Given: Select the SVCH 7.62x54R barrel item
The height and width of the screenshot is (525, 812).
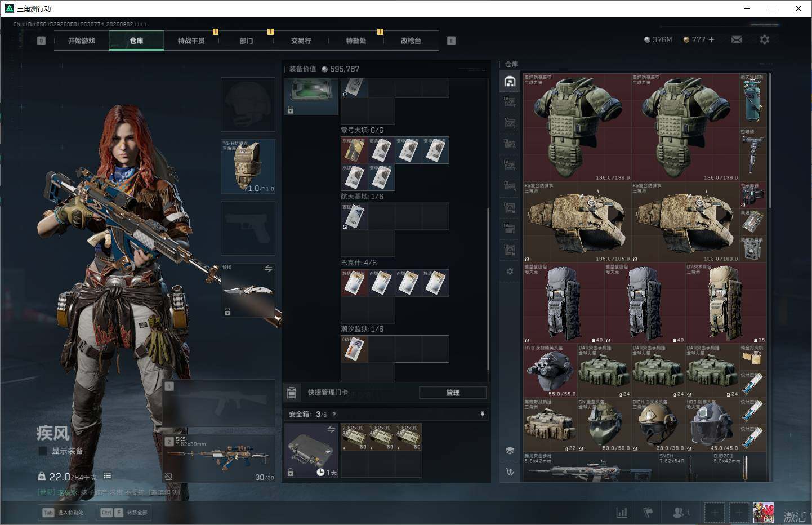Looking at the screenshot, I should pyautogui.click(x=685, y=468).
